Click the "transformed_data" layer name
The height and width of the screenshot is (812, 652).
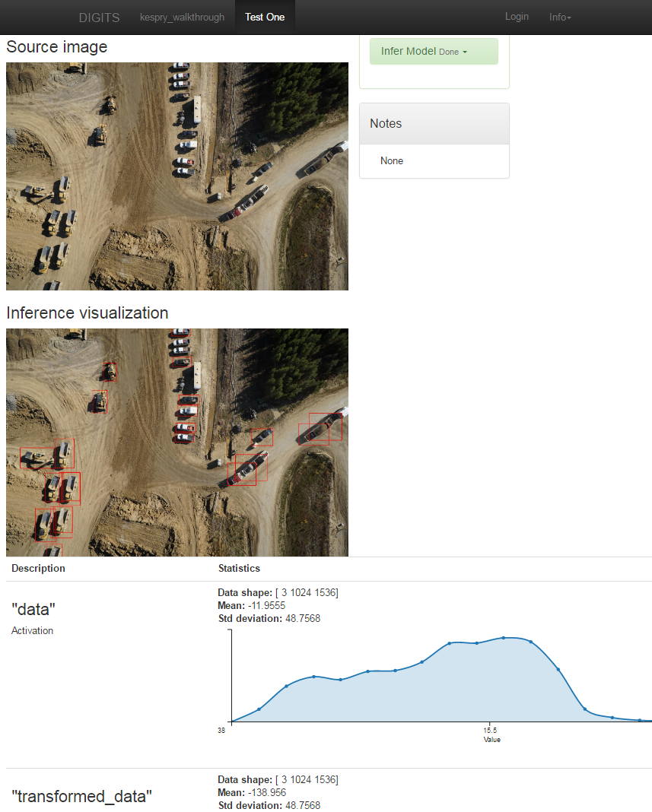coord(81,796)
